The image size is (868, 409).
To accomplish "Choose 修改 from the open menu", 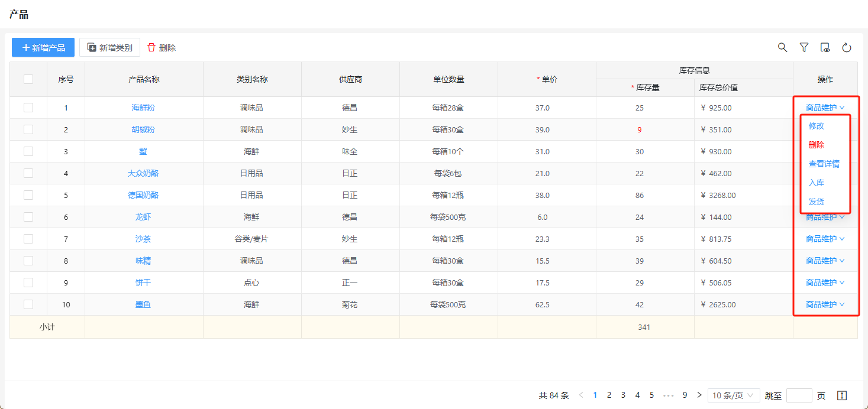I will [x=817, y=126].
